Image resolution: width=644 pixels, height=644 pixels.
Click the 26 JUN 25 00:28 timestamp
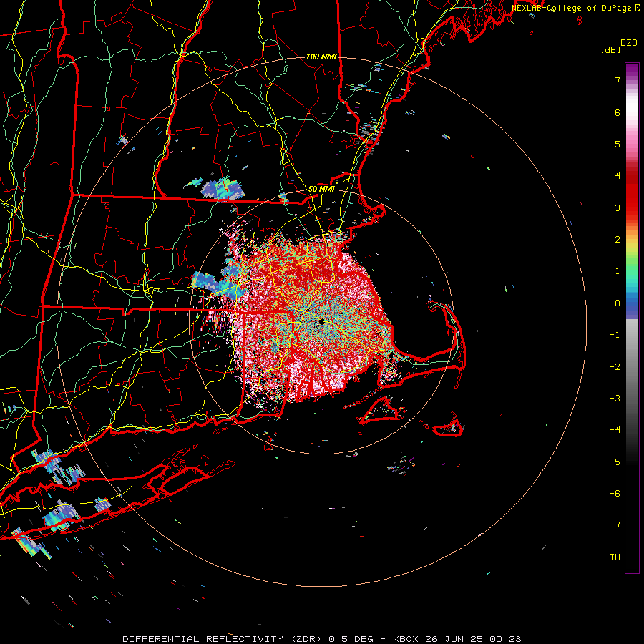pyautogui.click(x=472, y=639)
